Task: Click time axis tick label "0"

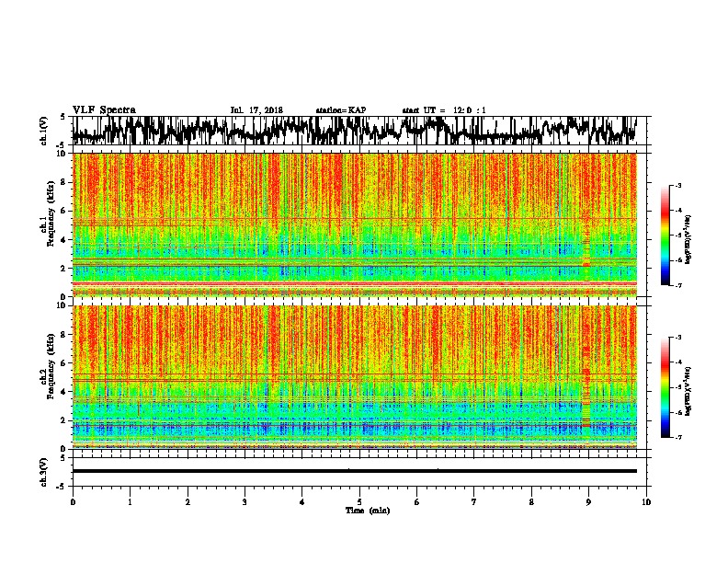Action: (73, 502)
